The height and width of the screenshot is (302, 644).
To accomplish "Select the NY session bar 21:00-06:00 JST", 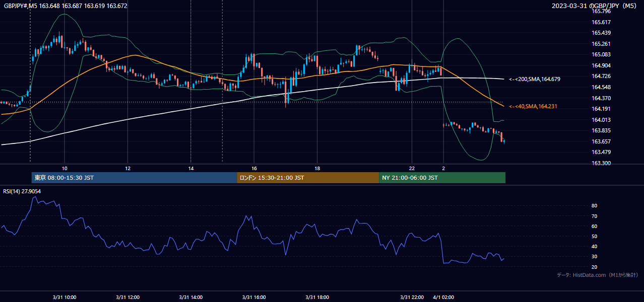I will point(442,178).
